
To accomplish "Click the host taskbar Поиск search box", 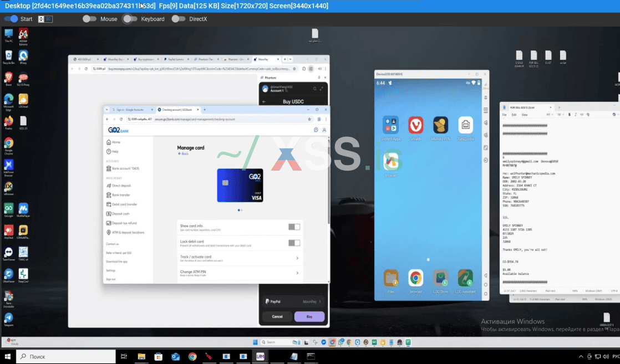I will pyautogui.click(x=66, y=356).
